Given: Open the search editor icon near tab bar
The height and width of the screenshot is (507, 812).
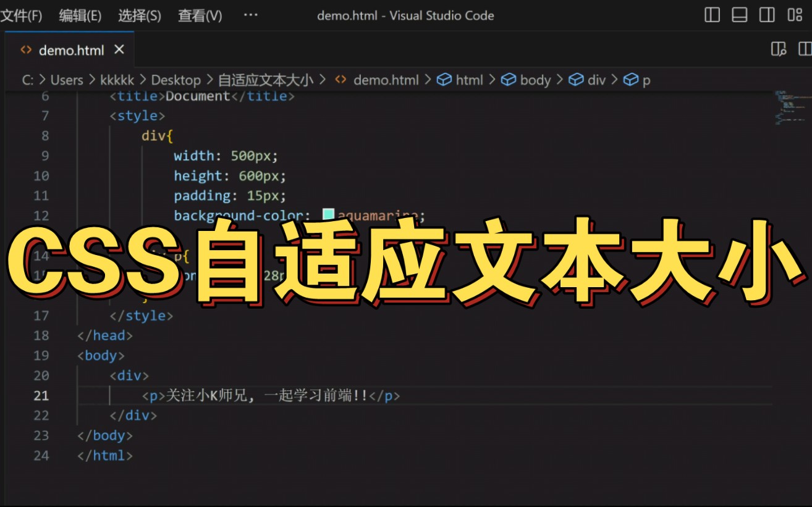Looking at the screenshot, I should click(x=777, y=48).
